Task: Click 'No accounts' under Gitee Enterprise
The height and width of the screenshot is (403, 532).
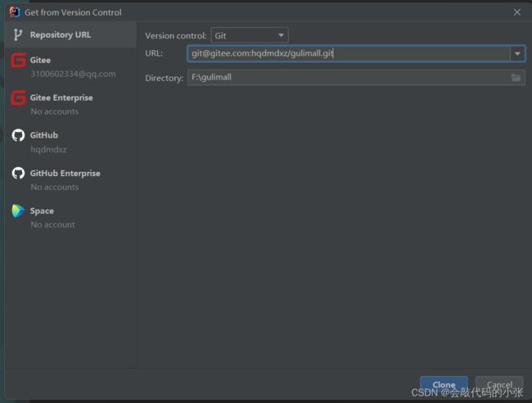Action: pyautogui.click(x=55, y=111)
